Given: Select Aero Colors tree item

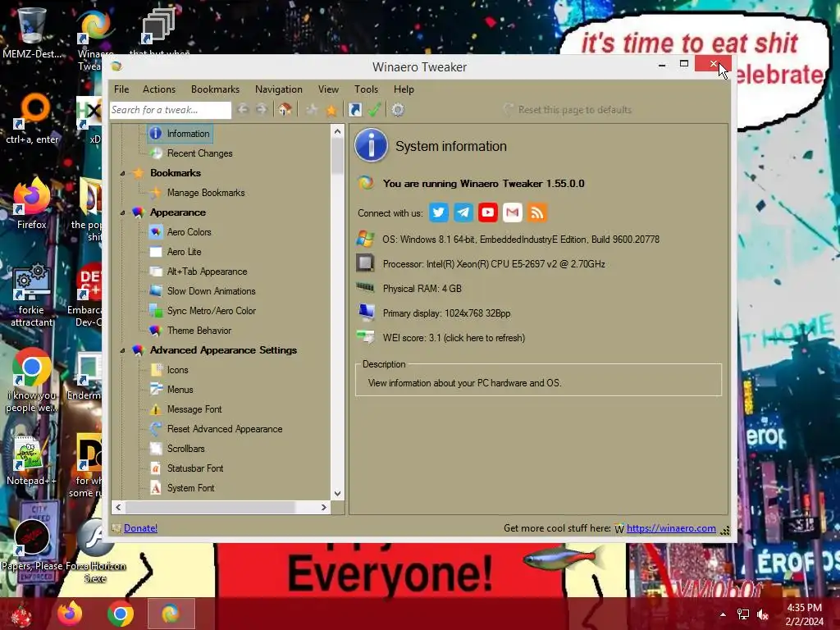Looking at the screenshot, I should (x=189, y=232).
